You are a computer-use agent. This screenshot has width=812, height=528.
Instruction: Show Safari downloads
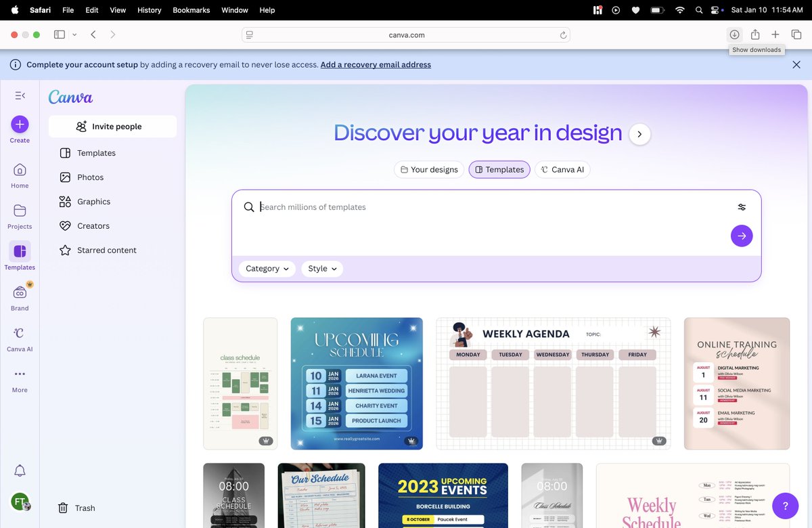[734, 35]
